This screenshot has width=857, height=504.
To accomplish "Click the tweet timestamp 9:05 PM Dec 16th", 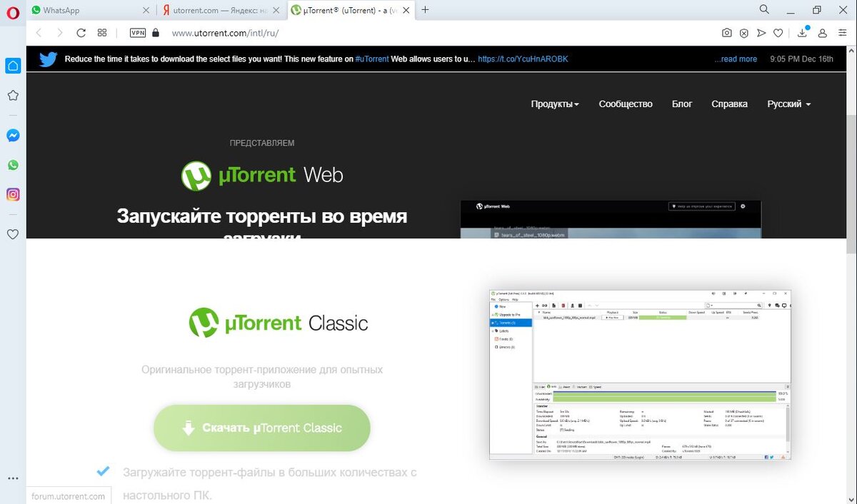I will (801, 59).
